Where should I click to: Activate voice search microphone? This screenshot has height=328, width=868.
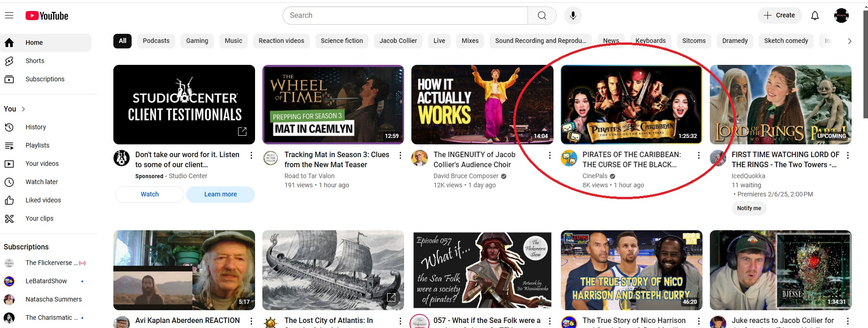pyautogui.click(x=573, y=16)
